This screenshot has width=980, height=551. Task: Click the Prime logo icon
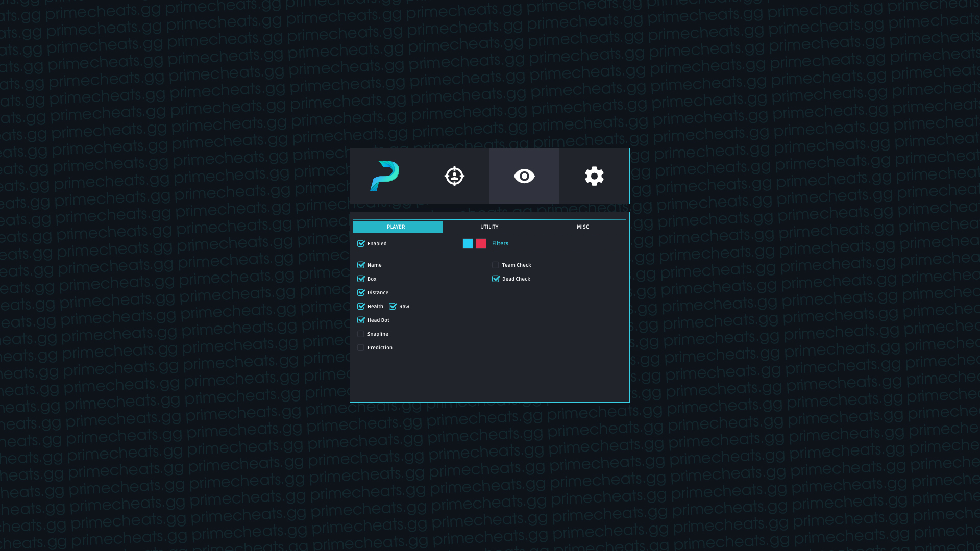tap(384, 176)
